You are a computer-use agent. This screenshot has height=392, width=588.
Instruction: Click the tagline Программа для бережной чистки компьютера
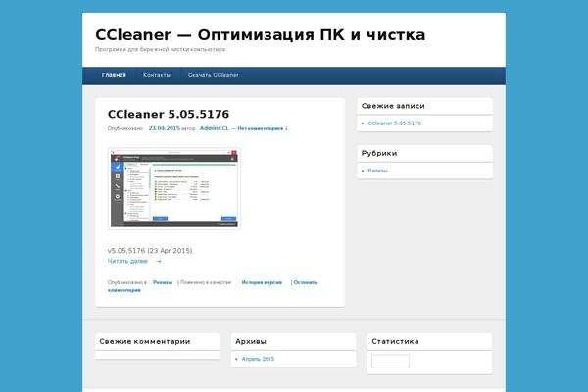pos(160,49)
